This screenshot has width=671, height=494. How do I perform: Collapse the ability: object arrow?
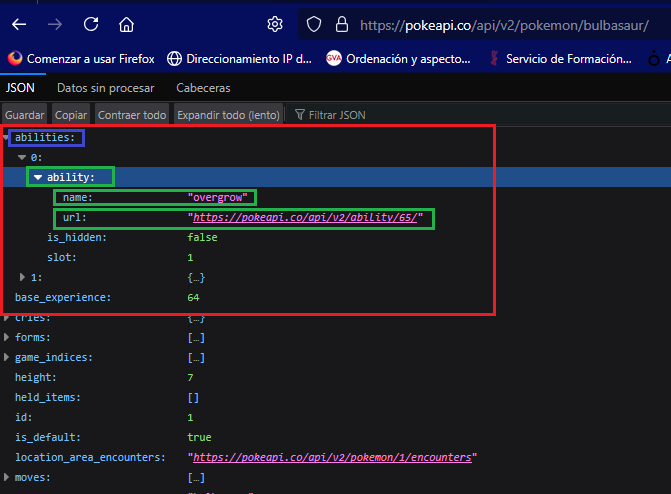[x=38, y=177]
